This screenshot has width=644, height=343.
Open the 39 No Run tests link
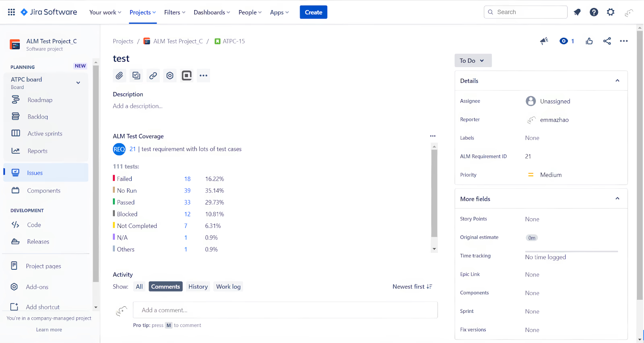click(x=188, y=190)
